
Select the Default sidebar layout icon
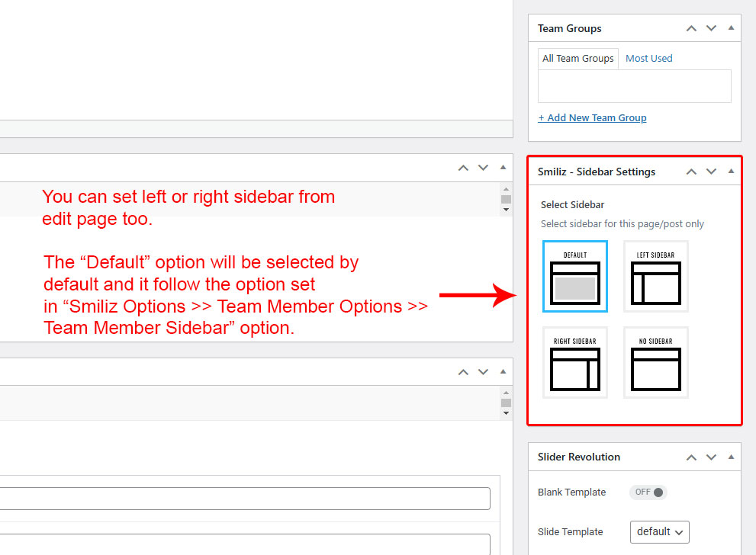click(x=575, y=276)
